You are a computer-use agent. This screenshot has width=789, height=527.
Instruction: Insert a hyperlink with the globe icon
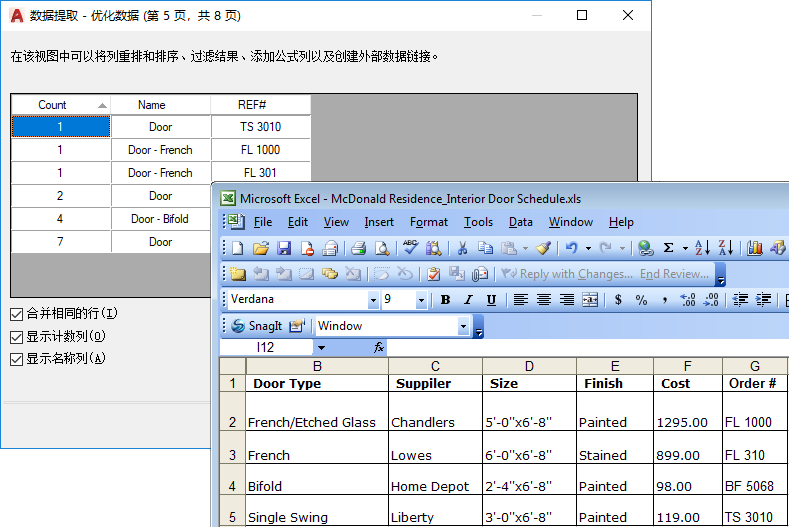point(645,248)
